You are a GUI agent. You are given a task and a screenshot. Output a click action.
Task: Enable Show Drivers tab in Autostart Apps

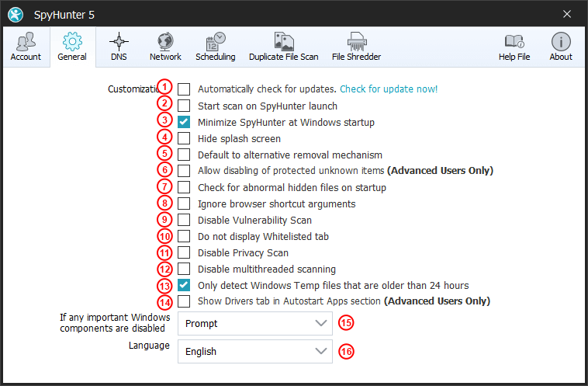pyautogui.click(x=184, y=301)
